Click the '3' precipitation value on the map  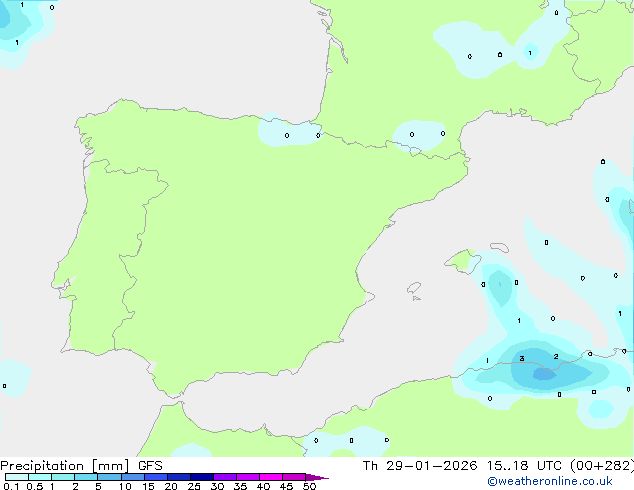point(522,359)
